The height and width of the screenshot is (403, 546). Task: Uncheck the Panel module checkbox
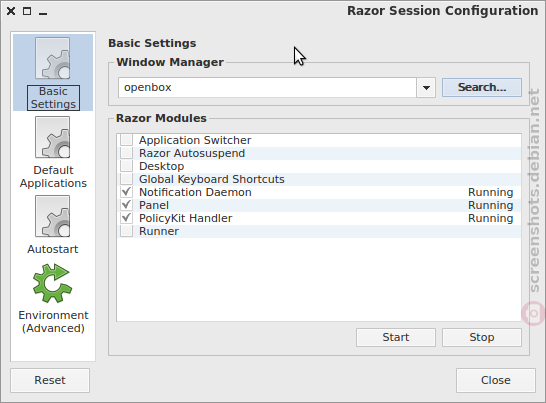tap(127, 205)
